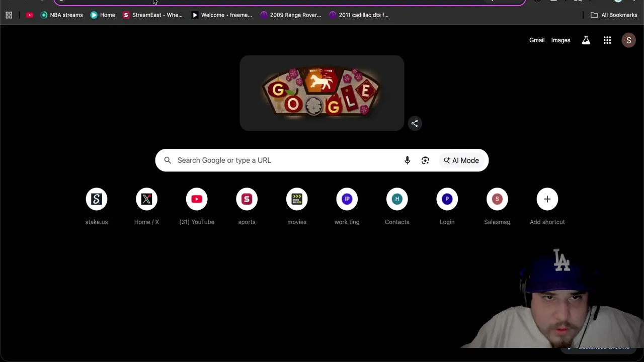644x362 pixels.
Task: Open the Contacts shortcut
Action: 397,206
